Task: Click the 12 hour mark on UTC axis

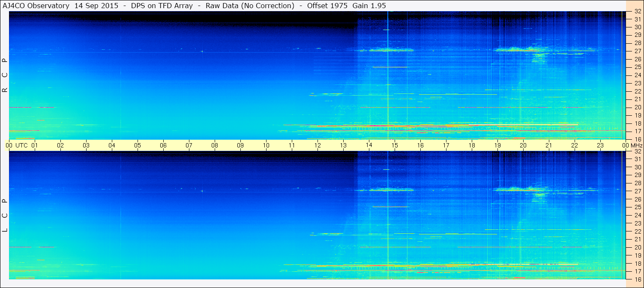Action: click(318, 145)
